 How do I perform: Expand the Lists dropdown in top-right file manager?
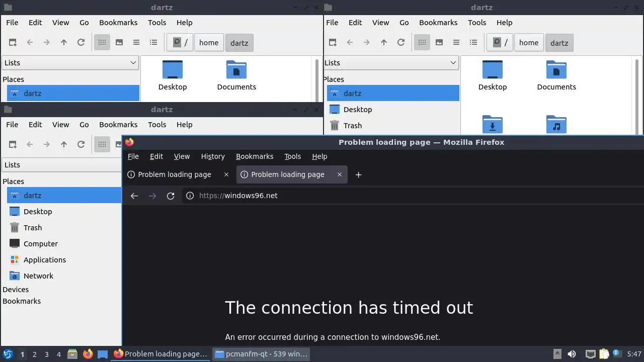pos(390,63)
